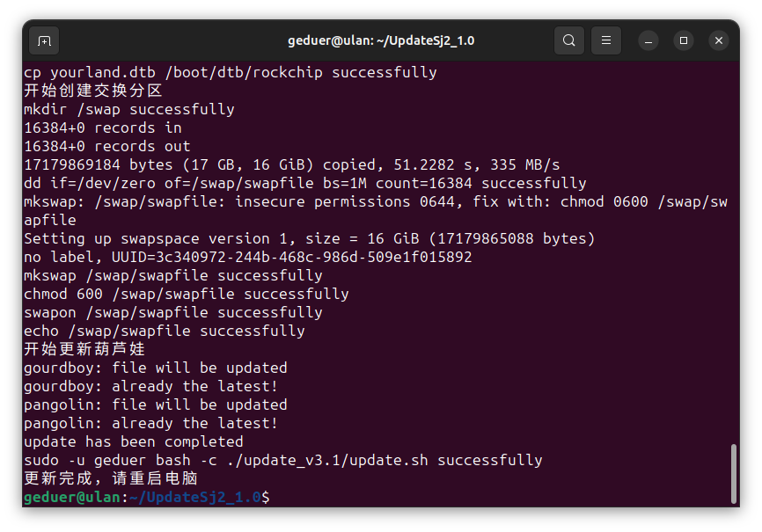Click the 'mkswap: /swap/swapfile' warning line
The image size is (762, 532).
[376, 211]
